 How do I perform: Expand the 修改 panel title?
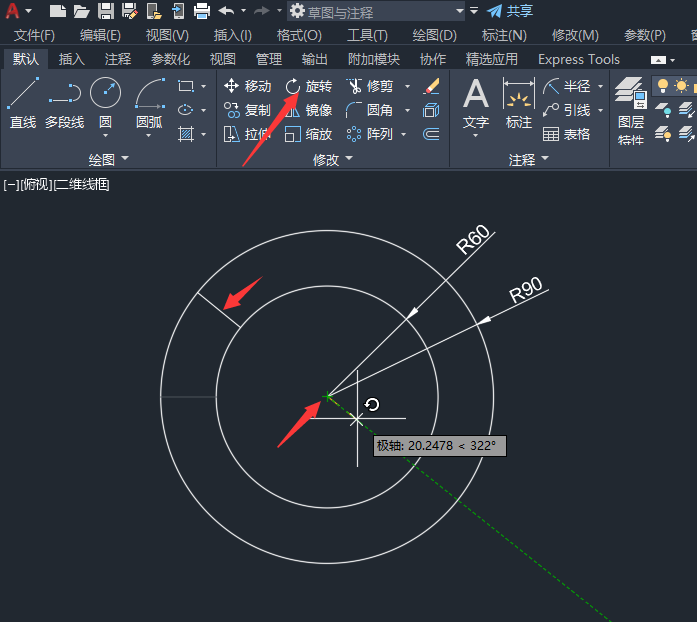click(x=332, y=159)
